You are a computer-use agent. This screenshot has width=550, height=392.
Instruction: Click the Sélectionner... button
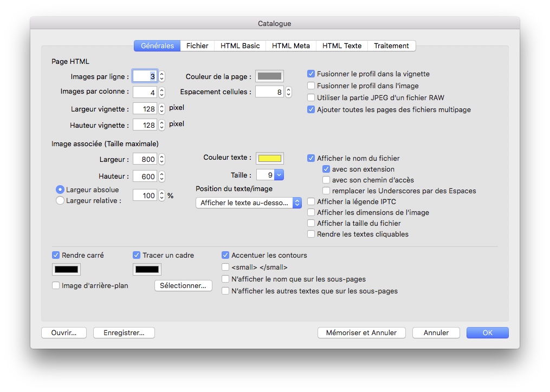pos(183,286)
